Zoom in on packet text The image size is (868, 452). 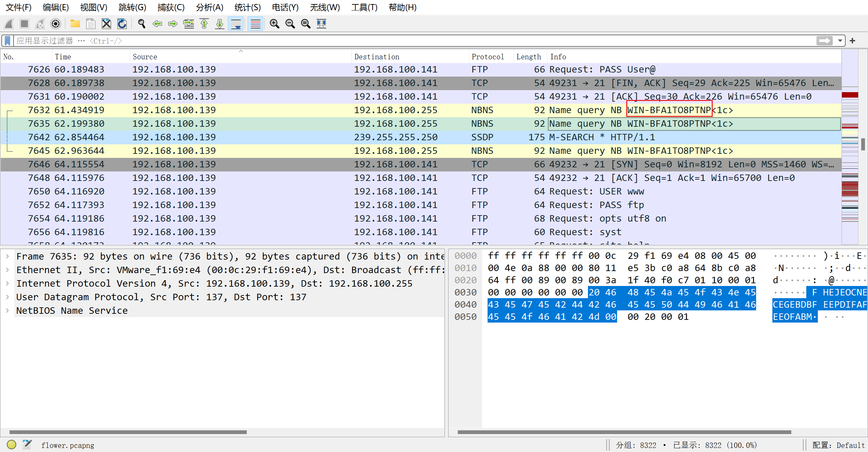[x=274, y=24]
